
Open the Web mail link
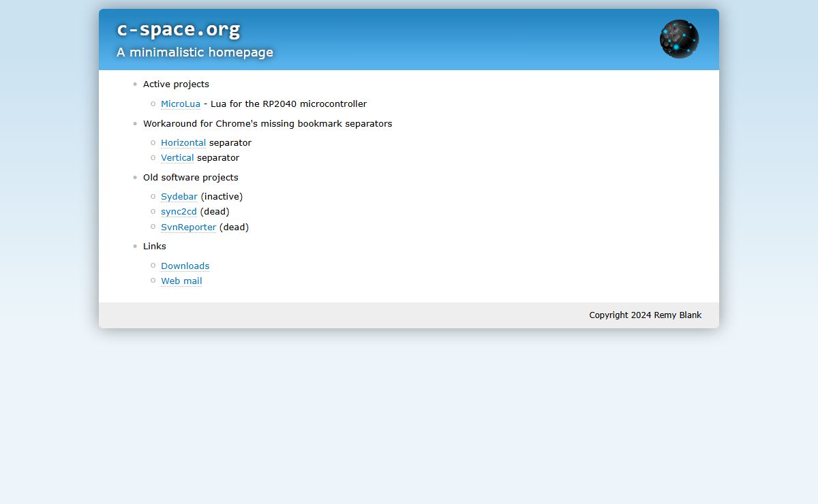pyautogui.click(x=181, y=281)
